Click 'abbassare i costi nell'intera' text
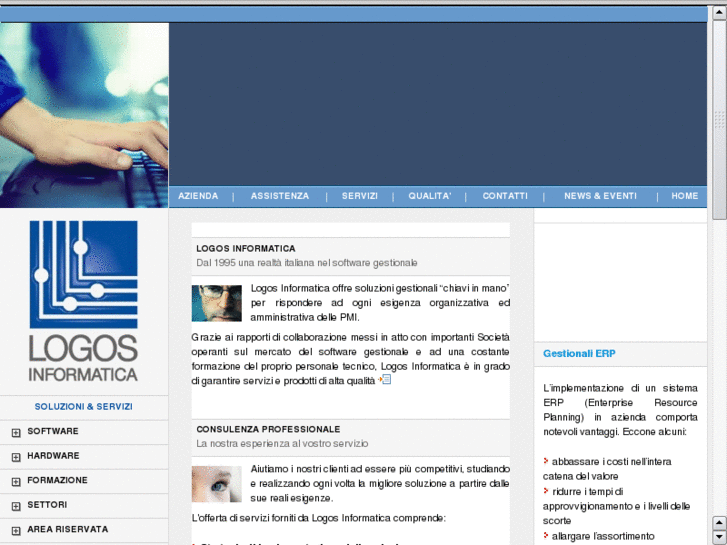Screen dimensions: 727x545 (612, 462)
